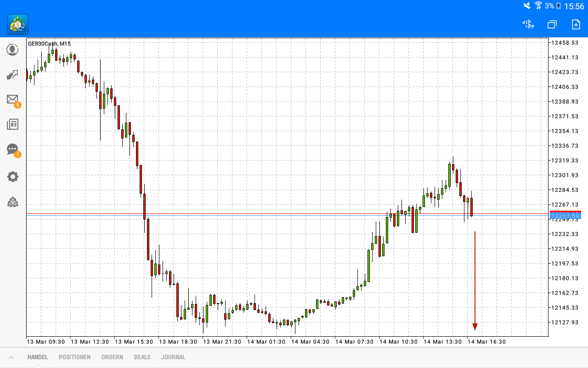Screen dimensions: 588x368
Task: Open the Settings gear in the sidebar
Action: [12, 176]
